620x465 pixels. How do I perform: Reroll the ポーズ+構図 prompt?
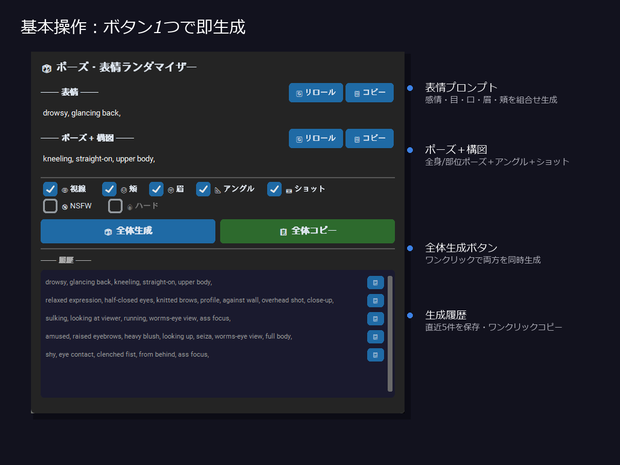point(316,138)
